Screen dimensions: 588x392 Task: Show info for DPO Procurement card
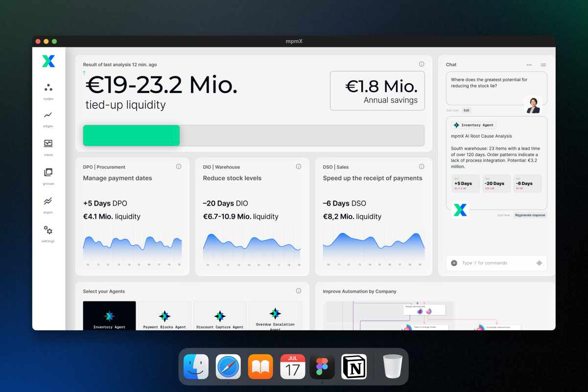pos(179,166)
